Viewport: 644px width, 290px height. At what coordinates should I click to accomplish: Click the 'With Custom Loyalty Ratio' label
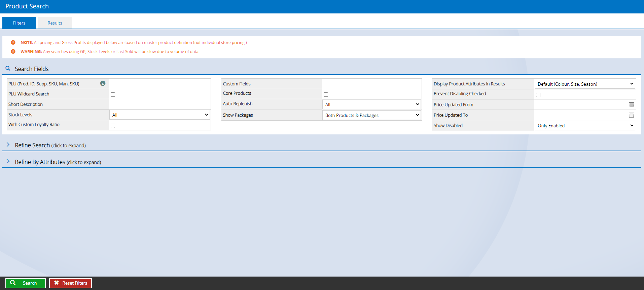point(34,125)
